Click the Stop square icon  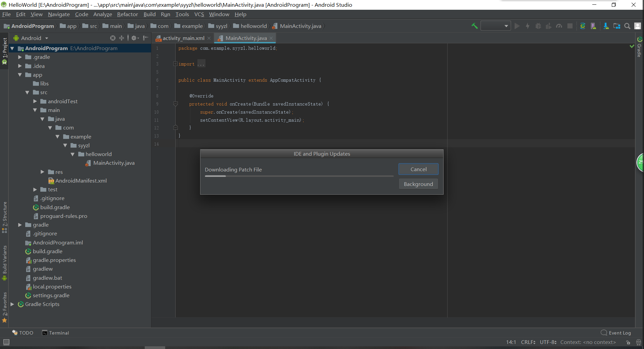click(x=570, y=26)
